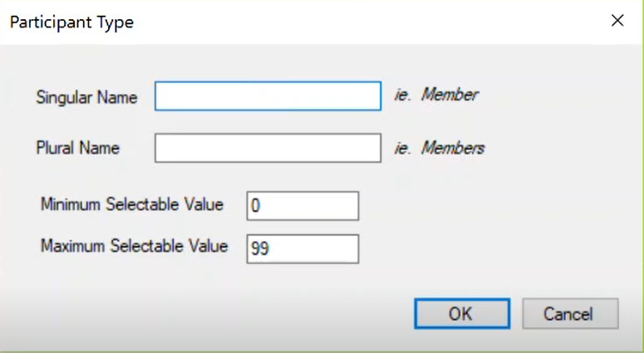Click the Maximum Selectable Value label
This screenshot has height=353, width=644.
[x=135, y=246]
